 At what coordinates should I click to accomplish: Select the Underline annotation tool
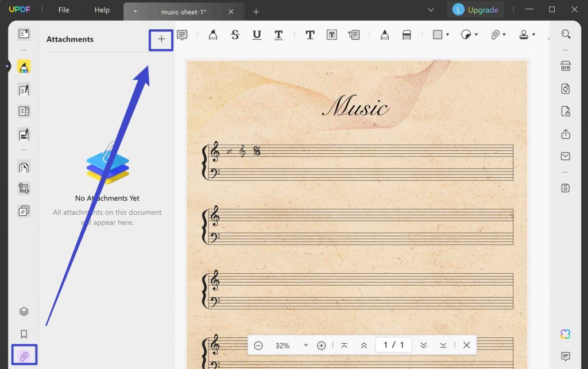pos(257,34)
